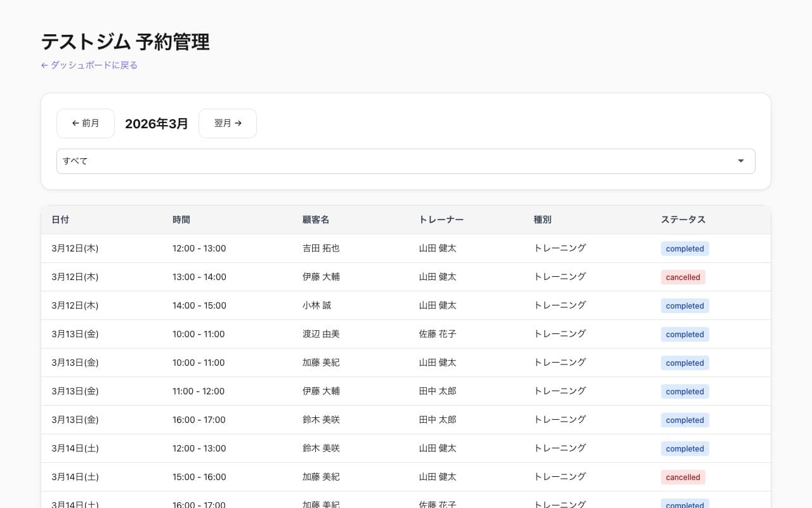Viewport: 812px width, 508px height.
Task: Click the 顧客名 column header
Action: [x=316, y=220]
